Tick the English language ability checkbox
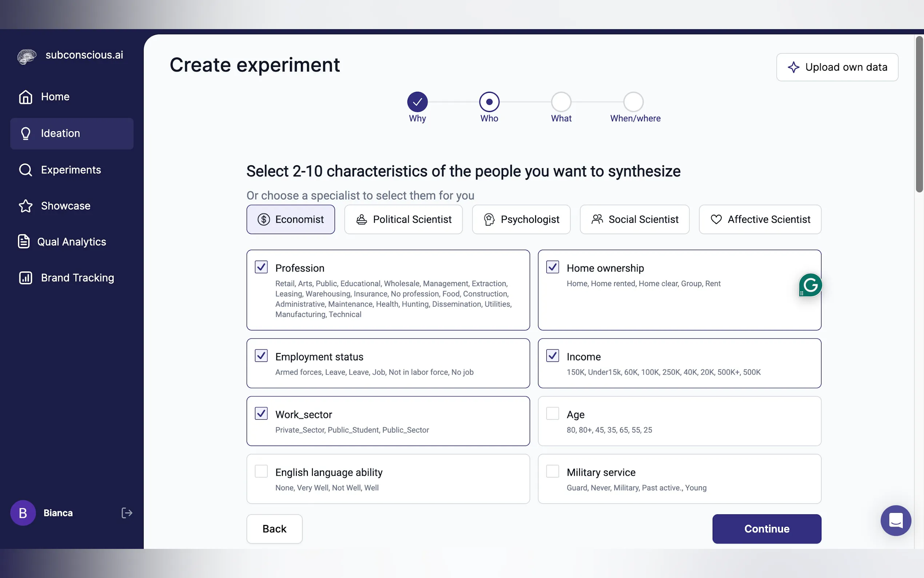This screenshot has width=924, height=578. [x=261, y=471]
